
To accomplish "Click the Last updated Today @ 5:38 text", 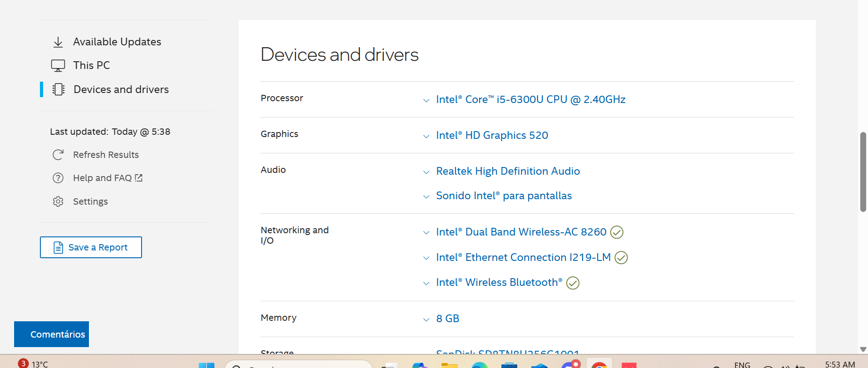I will (110, 132).
